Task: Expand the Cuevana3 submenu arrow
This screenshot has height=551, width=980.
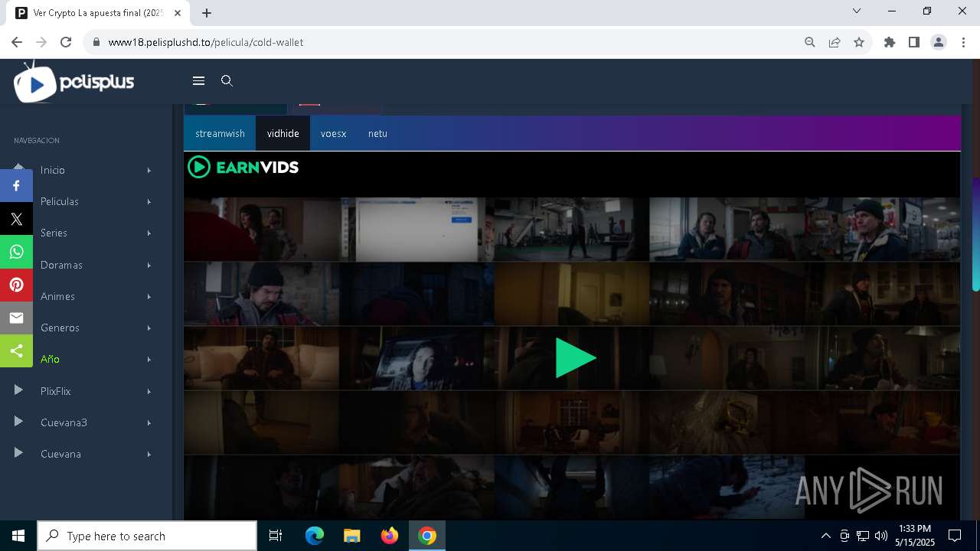Action: pos(149,422)
